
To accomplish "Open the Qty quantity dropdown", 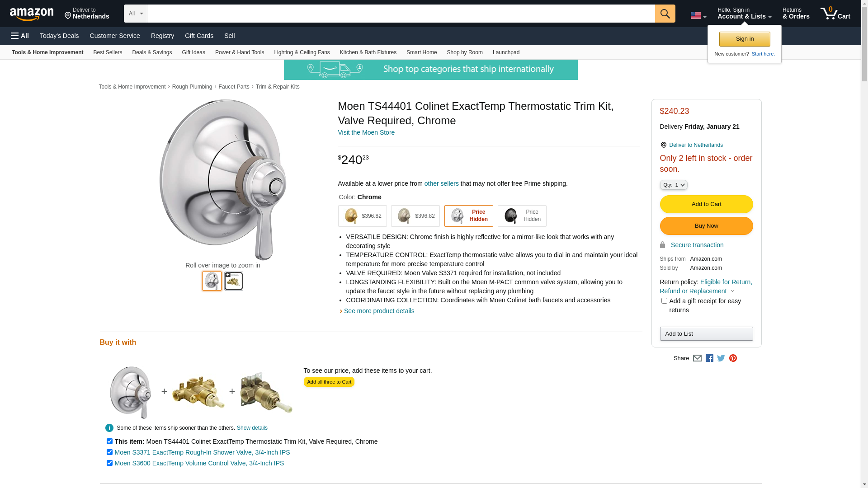I will coord(674,185).
